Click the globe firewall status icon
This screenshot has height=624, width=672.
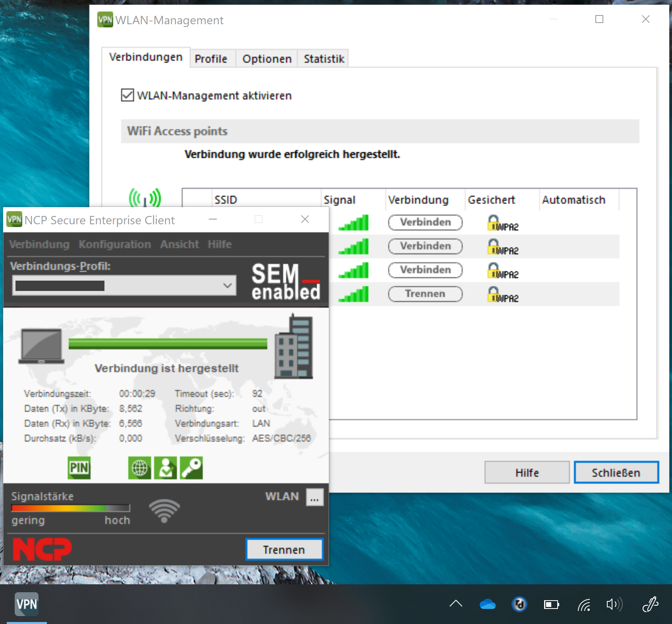tap(139, 468)
